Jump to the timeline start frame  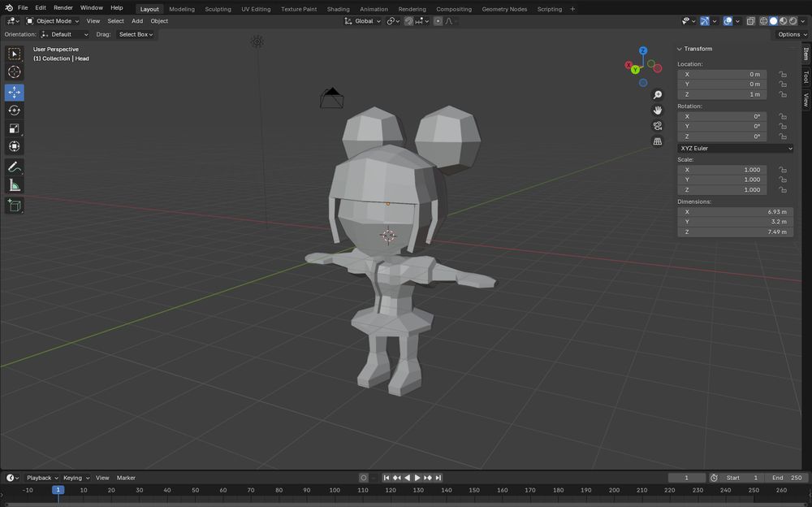click(386, 478)
